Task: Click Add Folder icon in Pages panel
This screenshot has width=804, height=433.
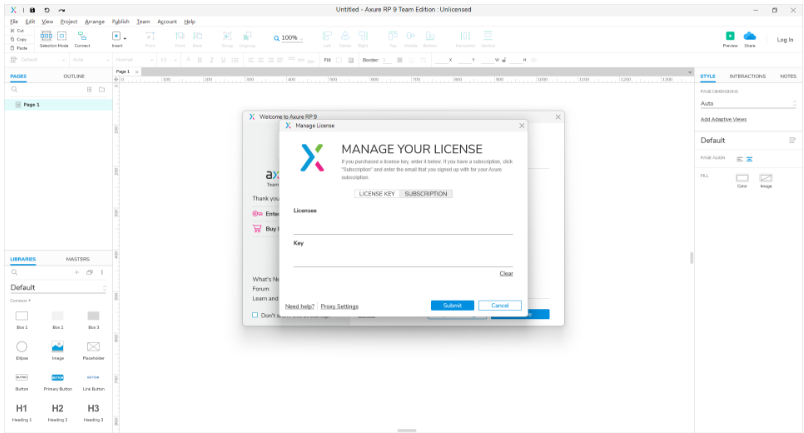Action: click(102, 89)
